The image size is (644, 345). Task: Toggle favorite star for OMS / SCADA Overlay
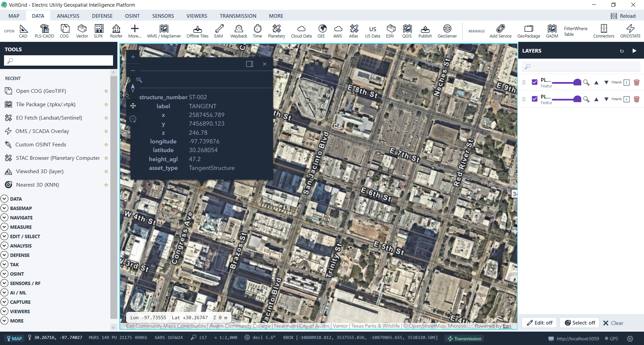pos(106,131)
